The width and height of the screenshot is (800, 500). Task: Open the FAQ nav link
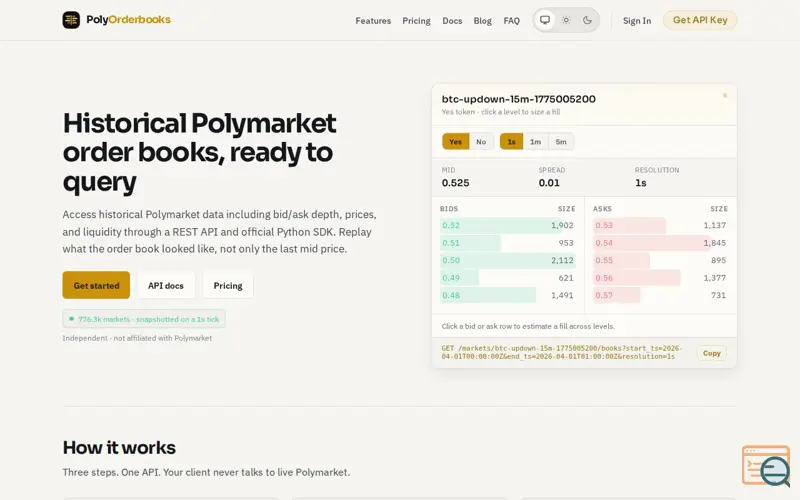(x=511, y=21)
